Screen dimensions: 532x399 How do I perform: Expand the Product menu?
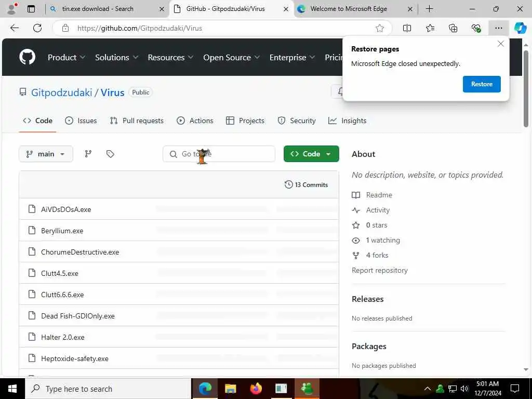tap(66, 57)
